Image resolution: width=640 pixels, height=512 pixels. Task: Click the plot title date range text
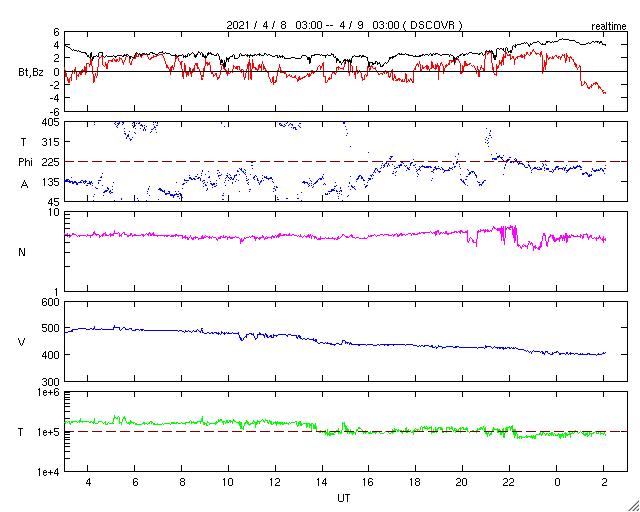coord(344,25)
